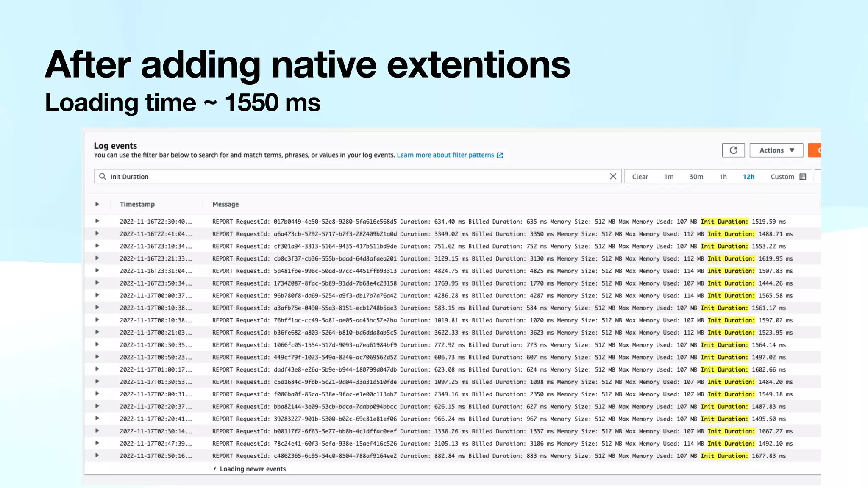Clear the time range filter
This screenshot has height=488, width=868.
[x=640, y=177]
